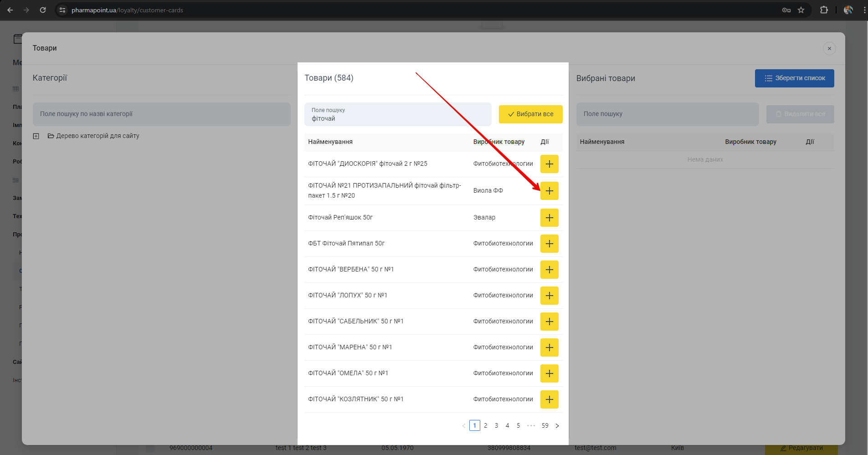868x455 pixels.
Task: Click Зберегти список button
Action: (x=794, y=78)
